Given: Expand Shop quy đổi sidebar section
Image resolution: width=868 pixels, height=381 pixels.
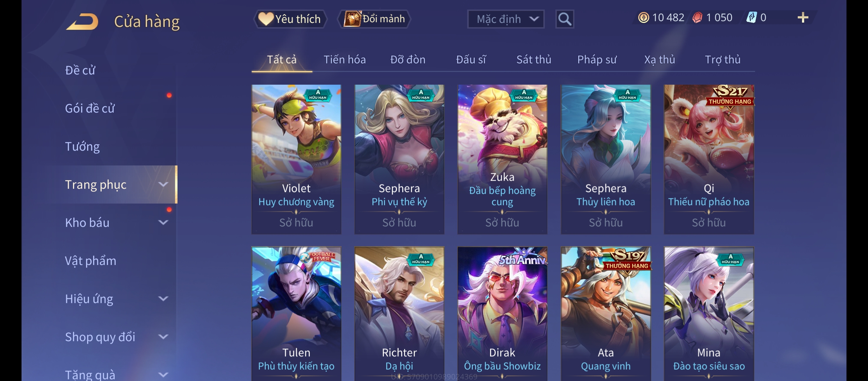Looking at the screenshot, I should (x=163, y=337).
